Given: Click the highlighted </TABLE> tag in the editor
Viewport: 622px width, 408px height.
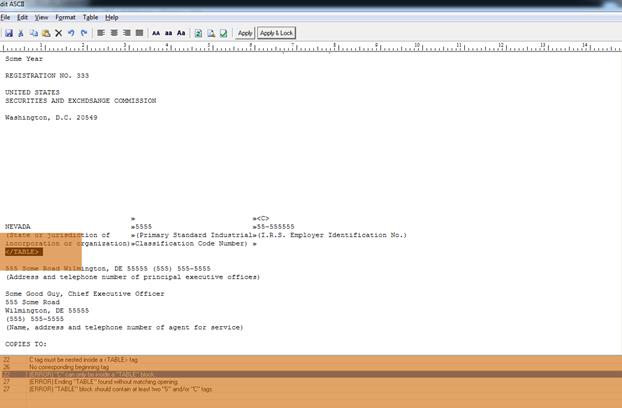Looking at the screenshot, I should point(24,252).
